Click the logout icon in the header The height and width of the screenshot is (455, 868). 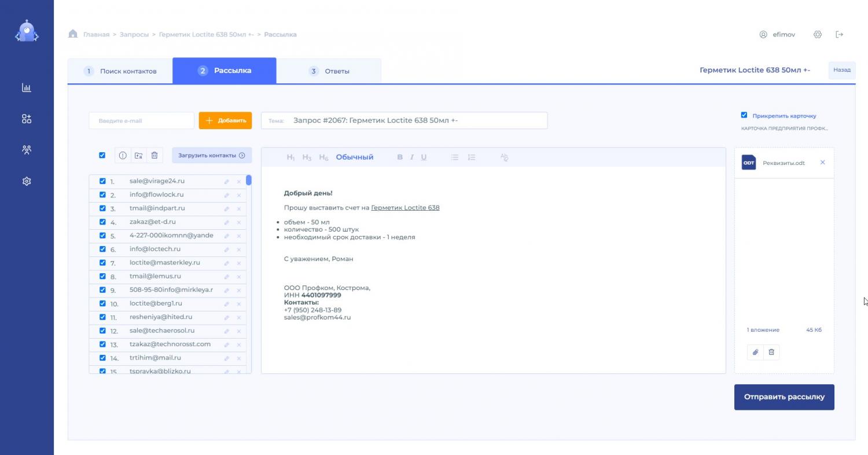pyautogui.click(x=840, y=35)
